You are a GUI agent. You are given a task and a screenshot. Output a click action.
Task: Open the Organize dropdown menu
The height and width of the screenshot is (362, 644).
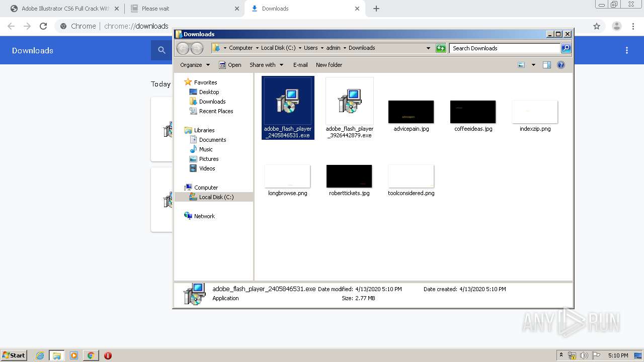click(x=195, y=65)
